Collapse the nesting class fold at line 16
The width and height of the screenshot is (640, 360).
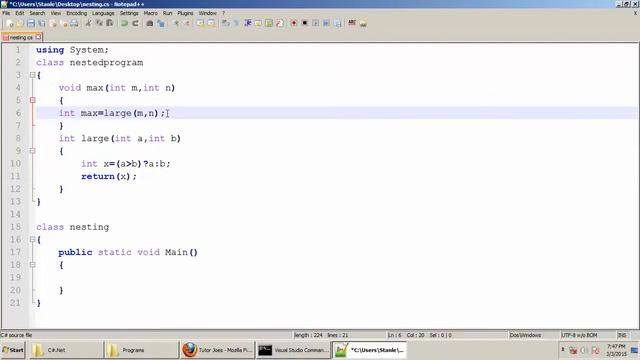pos(33,239)
